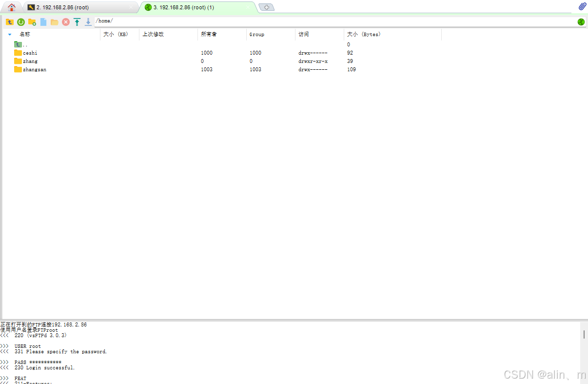Click the open folder toolbar icon

(55, 22)
